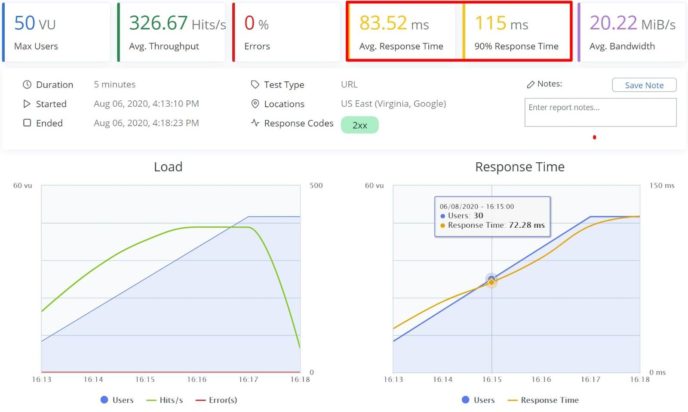The height and width of the screenshot is (412, 688).
Task: Click the clock icon beside Duration
Action: point(27,84)
